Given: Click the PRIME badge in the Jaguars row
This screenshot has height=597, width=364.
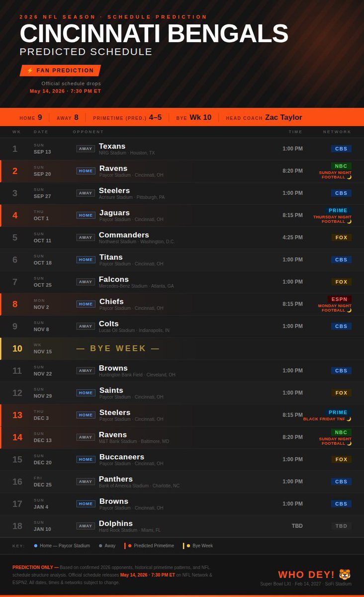Looking at the screenshot, I should click(338, 210).
